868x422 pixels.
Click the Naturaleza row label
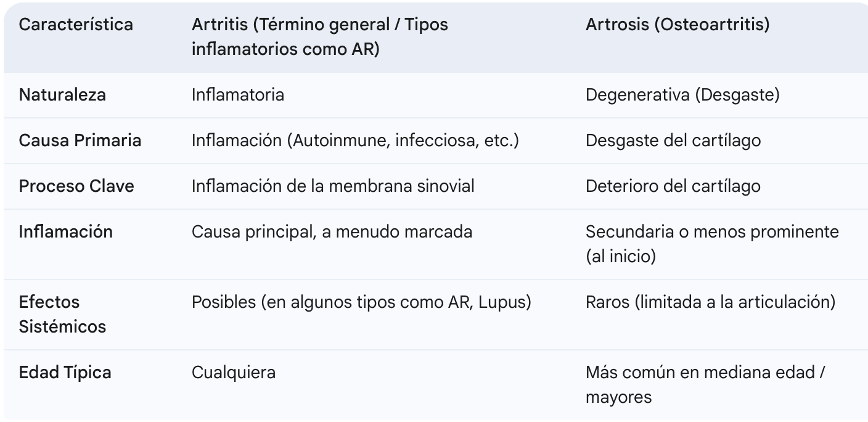tap(62, 95)
